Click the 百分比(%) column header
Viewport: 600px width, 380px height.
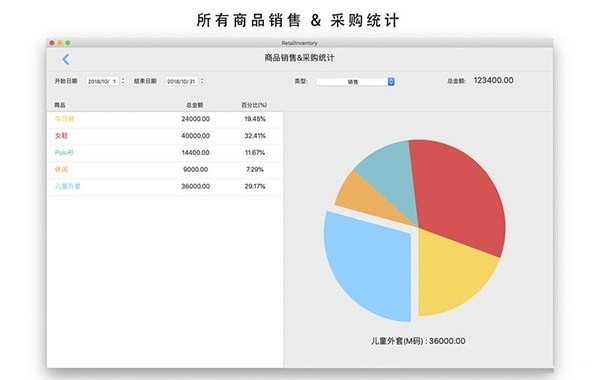[x=254, y=105]
